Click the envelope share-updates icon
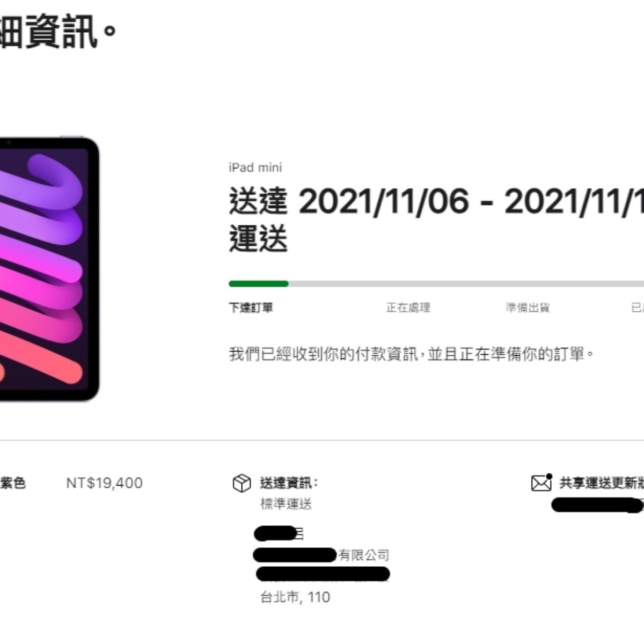This screenshot has height=644, width=644. coord(541,482)
